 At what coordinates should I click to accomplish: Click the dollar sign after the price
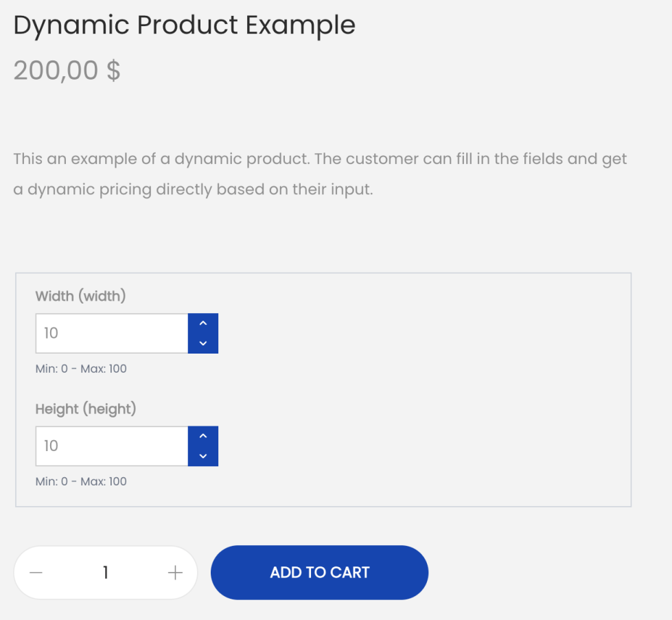[x=113, y=70]
